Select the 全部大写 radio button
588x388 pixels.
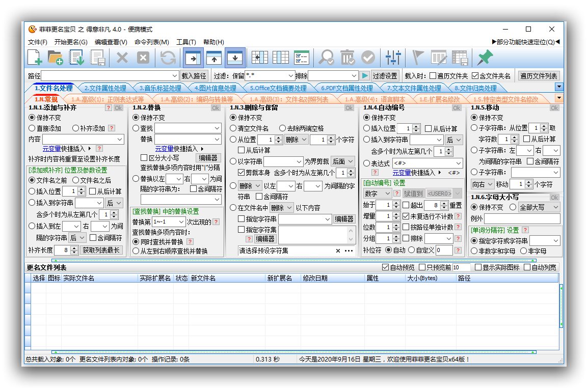pyautogui.click(x=513, y=207)
